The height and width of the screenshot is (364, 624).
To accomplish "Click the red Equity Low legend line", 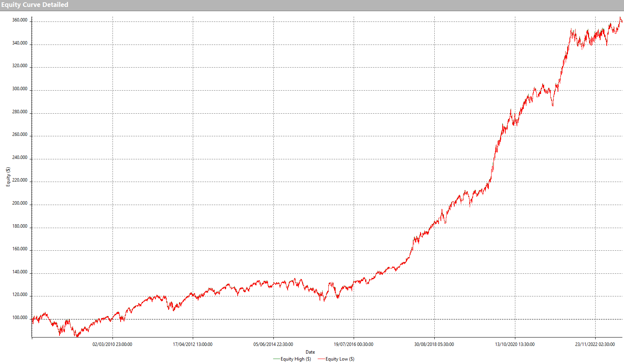I will 321,359.
